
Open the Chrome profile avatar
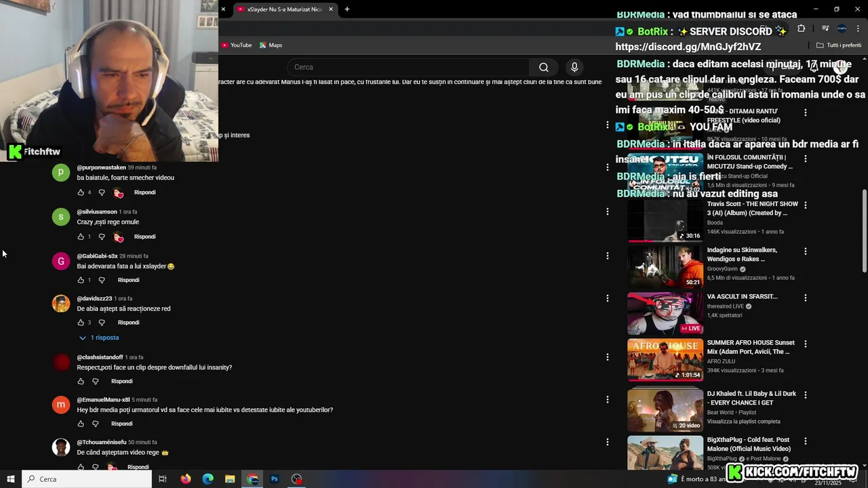click(842, 28)
